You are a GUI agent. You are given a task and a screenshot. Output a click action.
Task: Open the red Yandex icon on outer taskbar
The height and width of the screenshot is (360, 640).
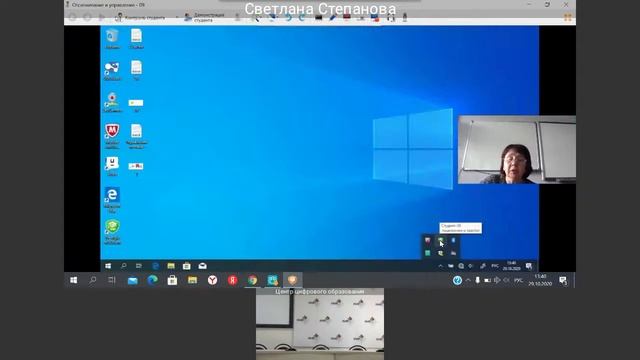coord(232,280)
